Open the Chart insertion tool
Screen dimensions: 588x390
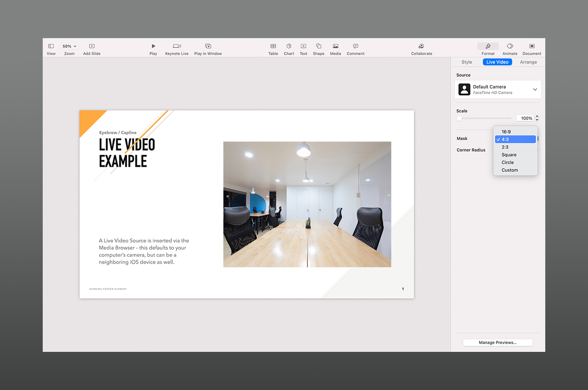[x=289, y=46]
